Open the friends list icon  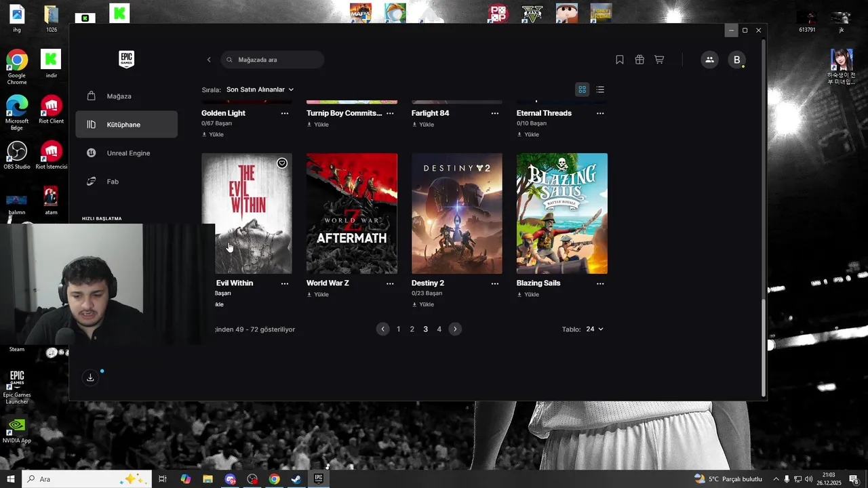pyautogui.click(x=709, y=60)
